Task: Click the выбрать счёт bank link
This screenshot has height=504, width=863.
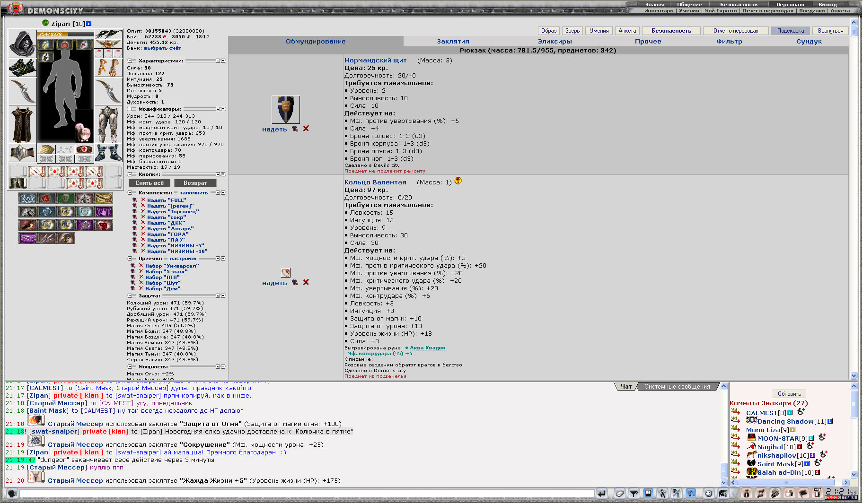Action: (x=162, y=48)
